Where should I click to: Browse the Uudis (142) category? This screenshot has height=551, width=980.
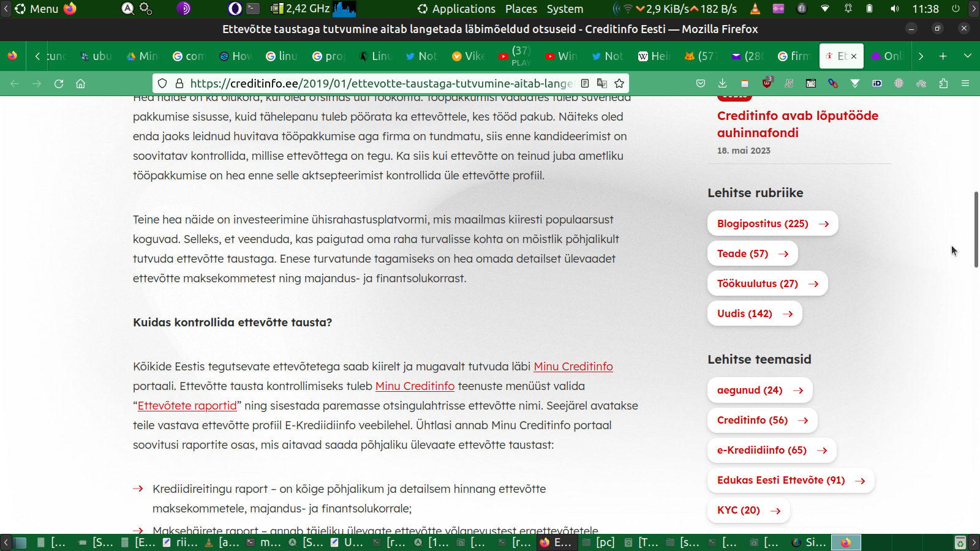tap(755, 313)
